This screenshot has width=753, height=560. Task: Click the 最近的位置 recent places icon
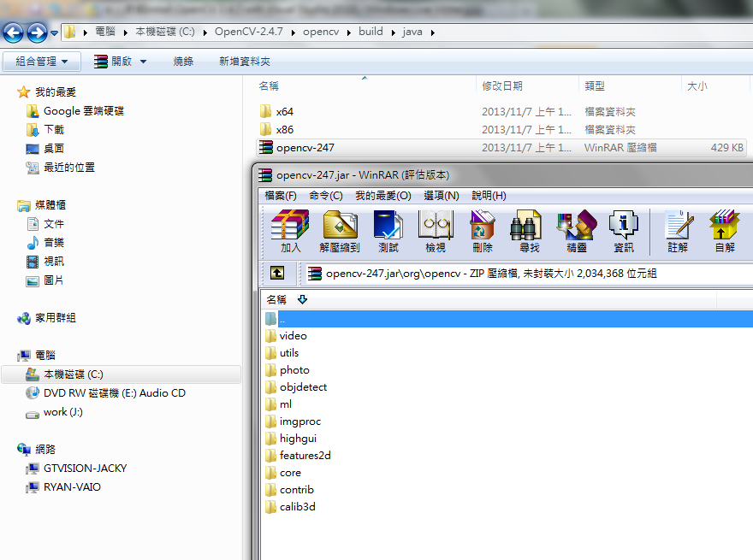coord(33,168)
